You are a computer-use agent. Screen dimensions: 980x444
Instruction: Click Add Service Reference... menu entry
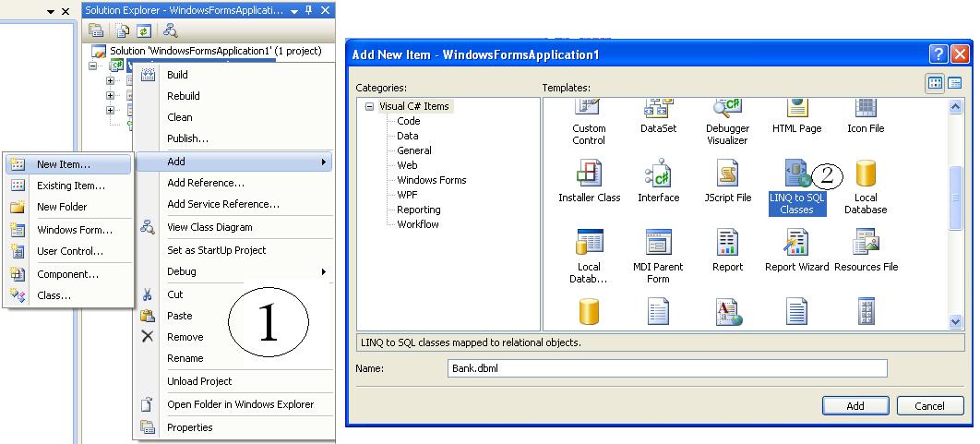coord(234,205)
